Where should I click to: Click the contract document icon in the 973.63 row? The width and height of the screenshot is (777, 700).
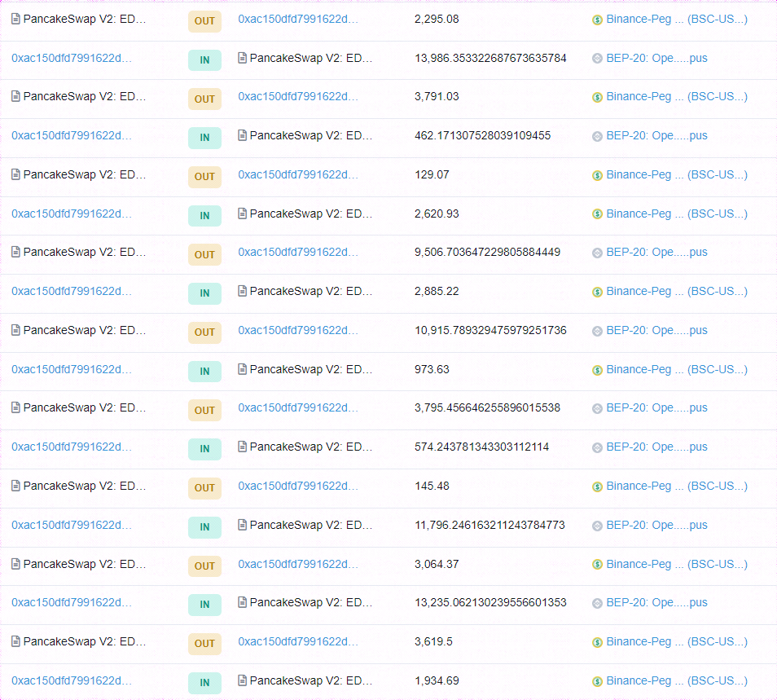tap(242, 369)
